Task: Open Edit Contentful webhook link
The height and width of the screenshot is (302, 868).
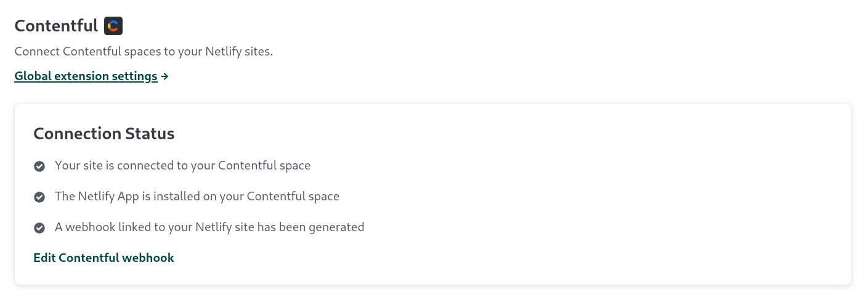Action: [x=103, y=258]
